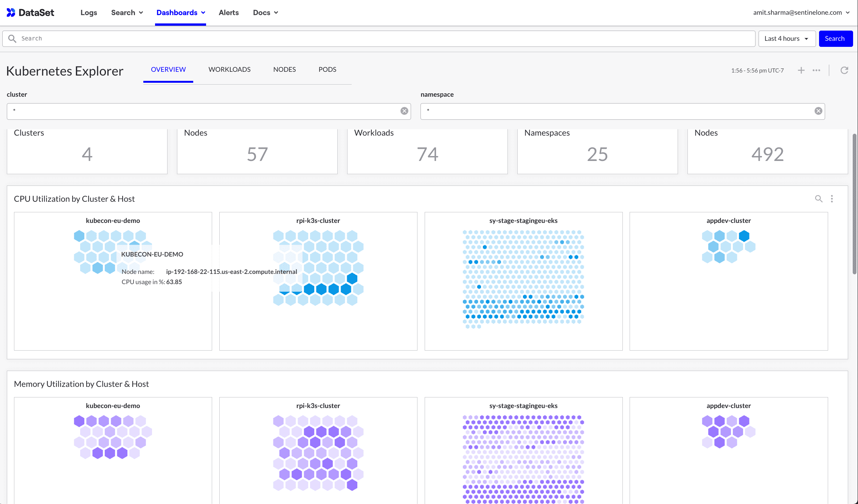Click the Clusters count card showing 4
The height and width of the screenshot is (504, 858).
(x=87, y=151)
